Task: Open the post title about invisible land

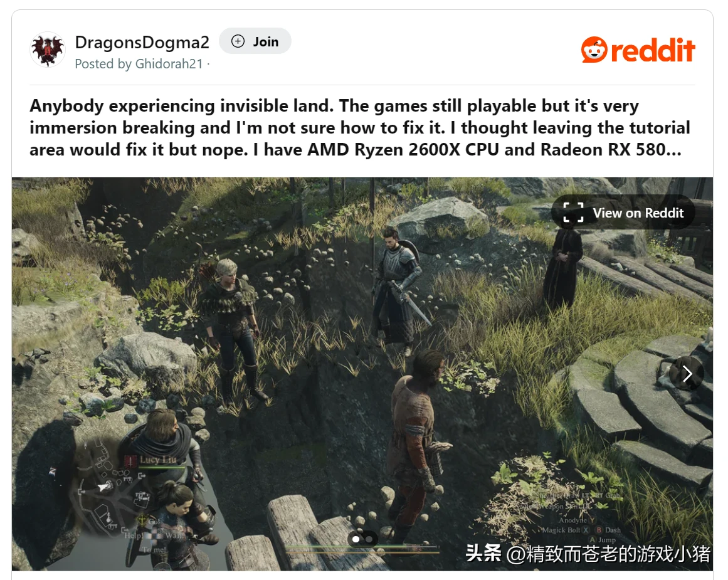Action: click(x=360, y=128)
